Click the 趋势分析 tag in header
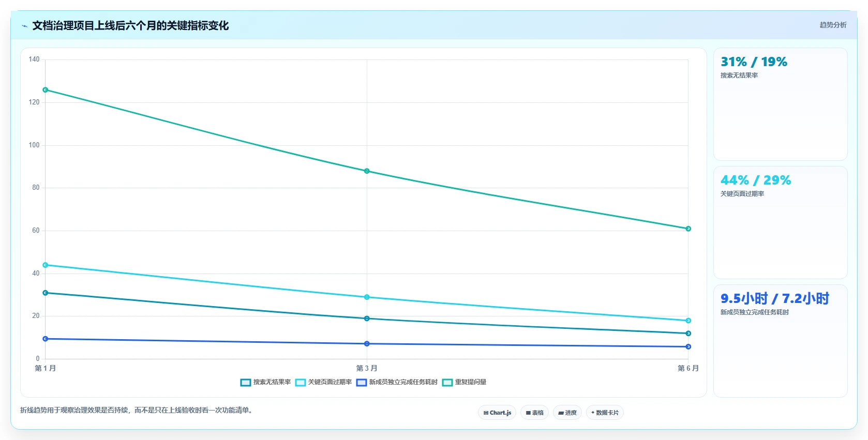 click(833, 25)
